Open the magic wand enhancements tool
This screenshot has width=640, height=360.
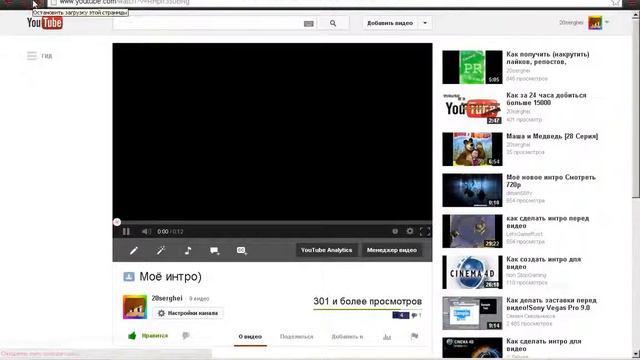161,250
